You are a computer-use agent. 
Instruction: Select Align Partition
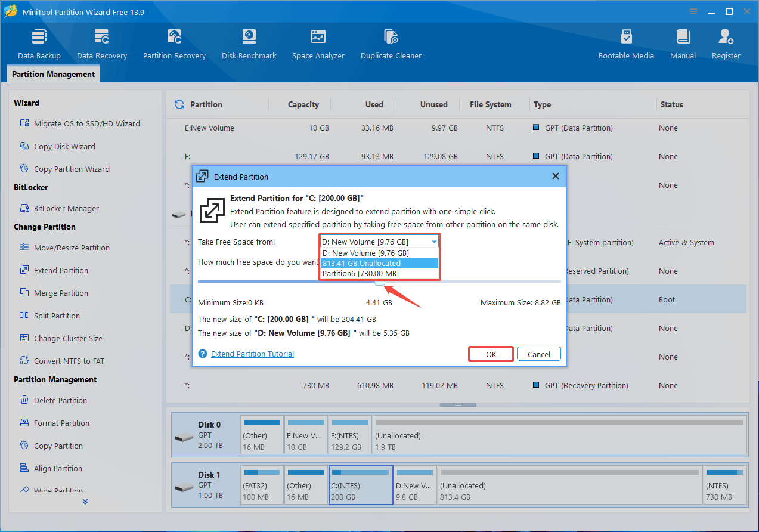tap(51, 468)
